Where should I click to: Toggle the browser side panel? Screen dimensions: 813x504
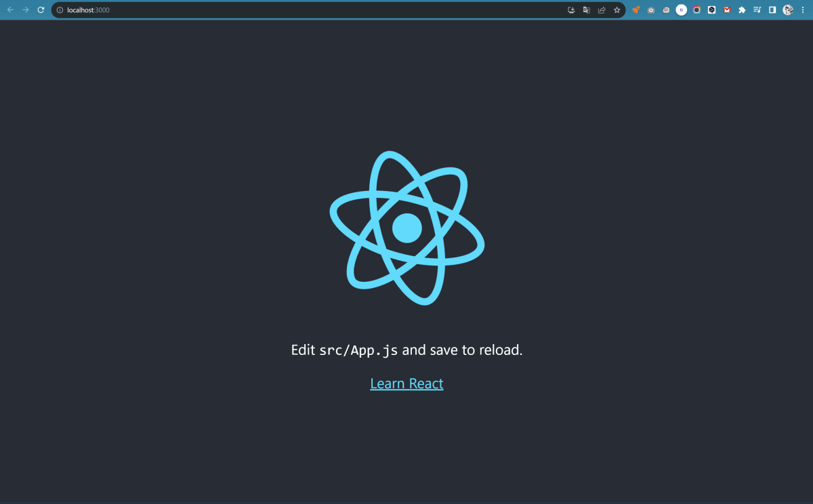point(772,10)
